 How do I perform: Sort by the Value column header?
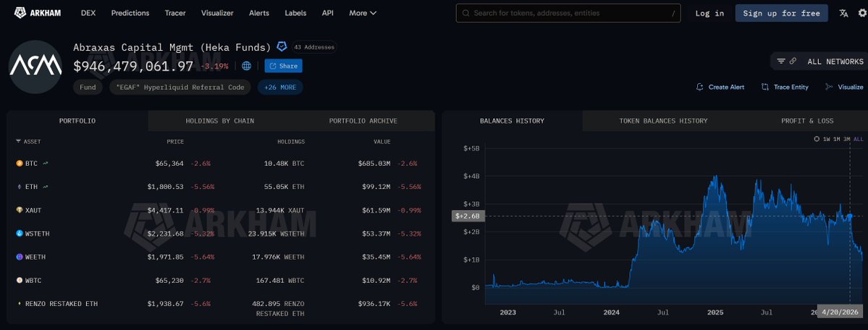coord(382,142)
